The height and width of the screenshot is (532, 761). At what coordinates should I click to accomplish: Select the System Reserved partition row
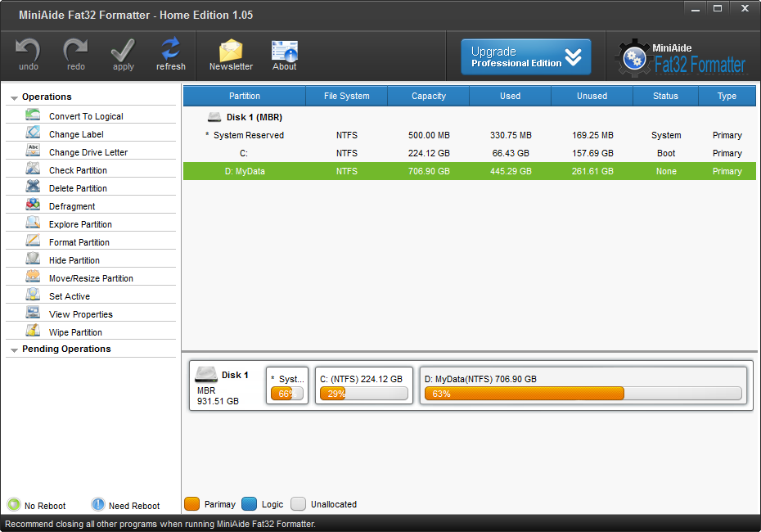(470, 135)
